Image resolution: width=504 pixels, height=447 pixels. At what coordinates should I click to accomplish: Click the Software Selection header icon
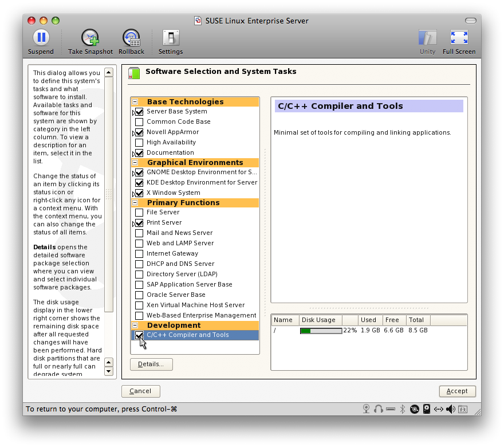click(134, 73)
